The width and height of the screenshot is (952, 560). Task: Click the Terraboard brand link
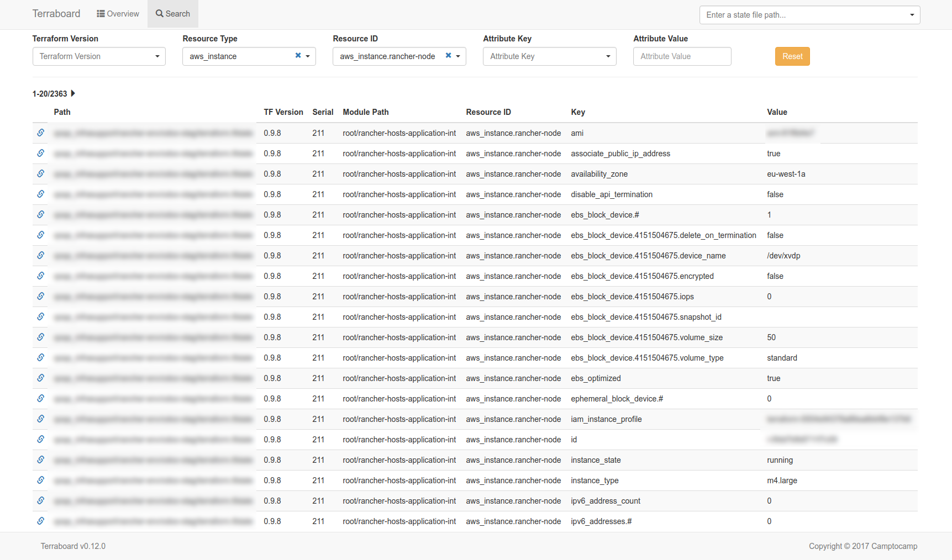click(x=56, y=14)
